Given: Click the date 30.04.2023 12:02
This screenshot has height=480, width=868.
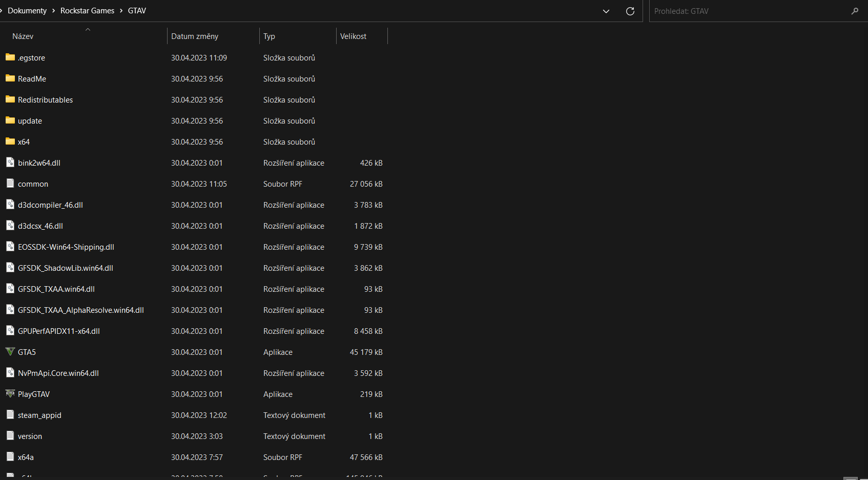Looking at the screenshot, I should coord(199,415).
